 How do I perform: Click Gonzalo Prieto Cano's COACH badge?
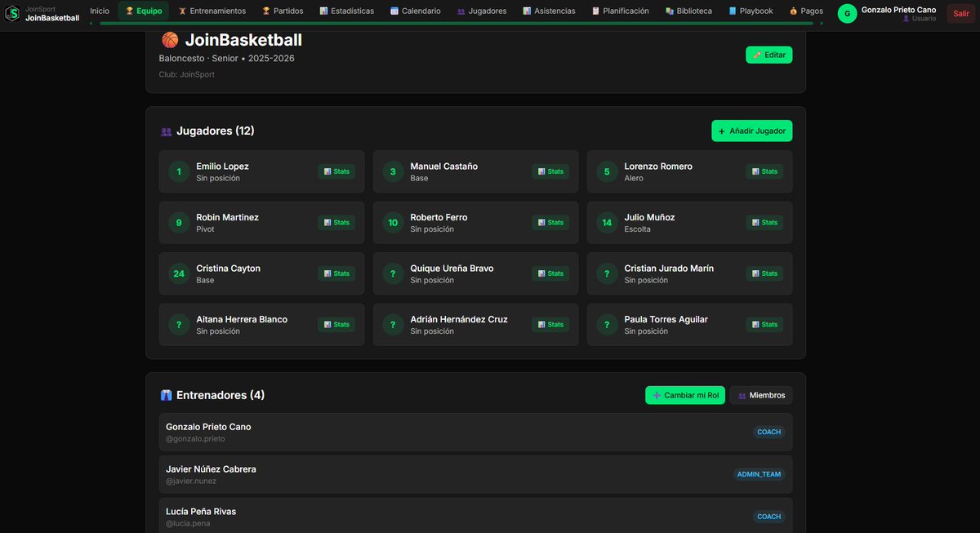pyautogui.click(x=769, y=432)
